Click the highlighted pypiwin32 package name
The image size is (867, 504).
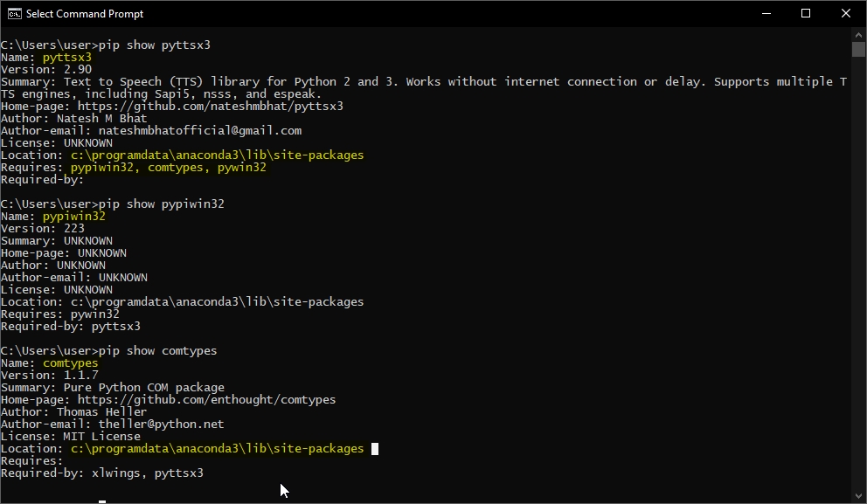coord(73,217)
